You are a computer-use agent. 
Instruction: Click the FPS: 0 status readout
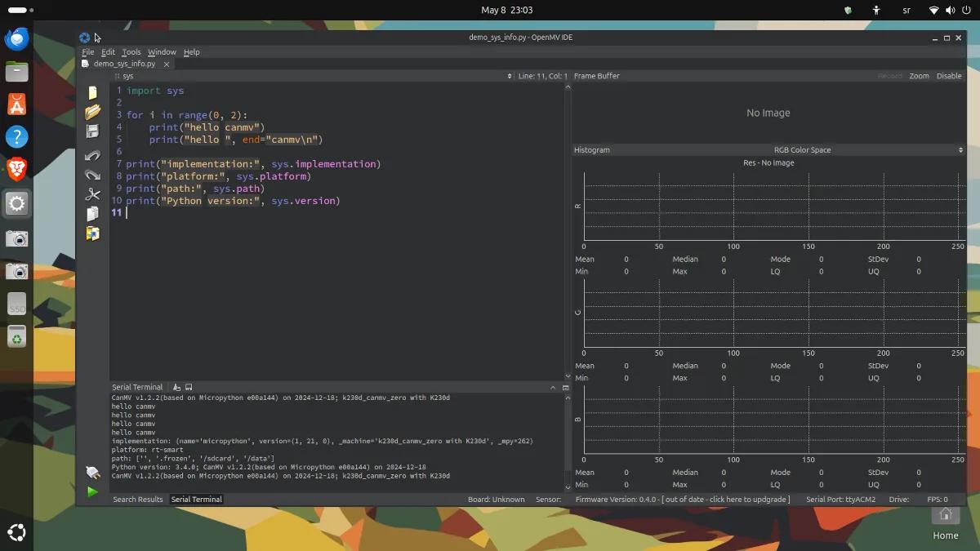[x=937, y=500]
